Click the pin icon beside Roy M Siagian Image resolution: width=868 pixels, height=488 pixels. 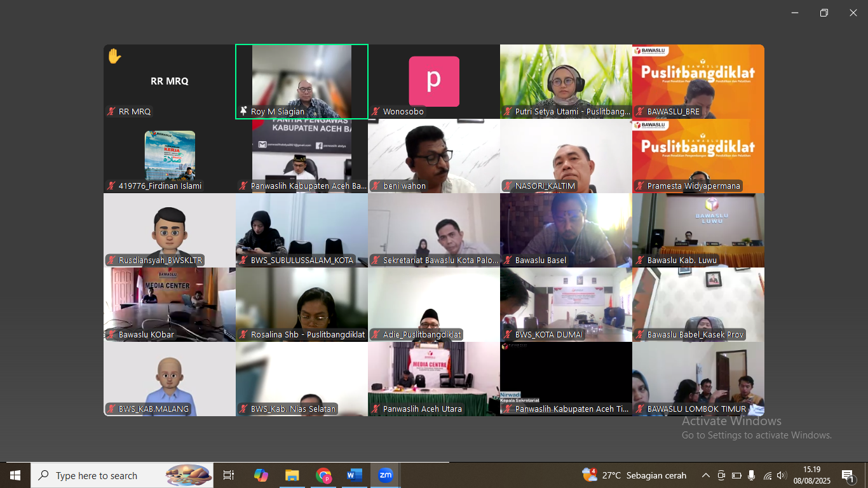pyautogui.click(x=243, y=111)
